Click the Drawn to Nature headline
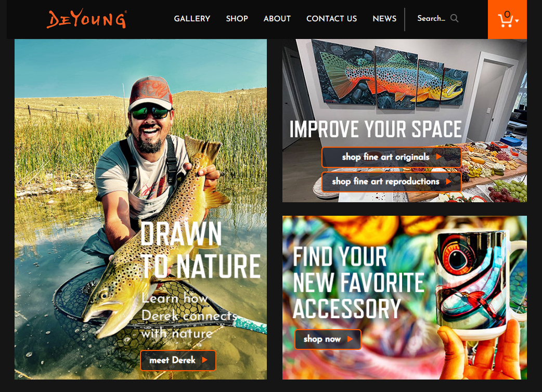The width and height of the screenshot is (542, 392). (200, 250)
